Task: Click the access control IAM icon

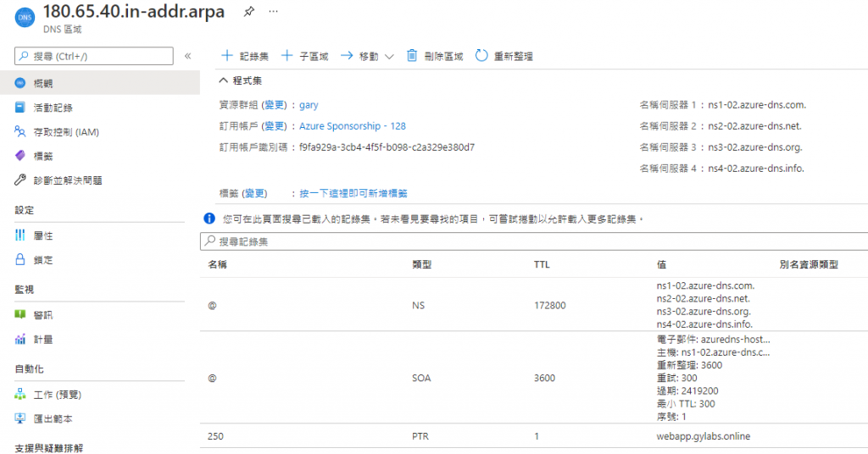Action: click(20, 131)
